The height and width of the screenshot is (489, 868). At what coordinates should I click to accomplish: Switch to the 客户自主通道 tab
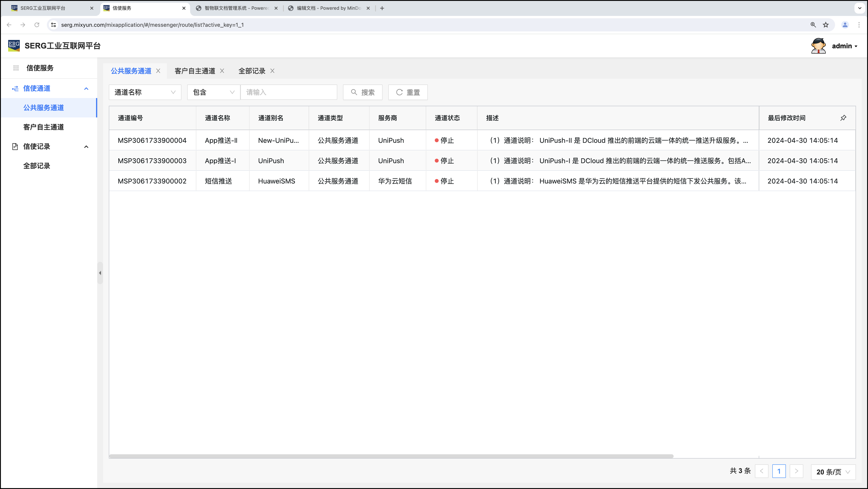click(195, 71)
